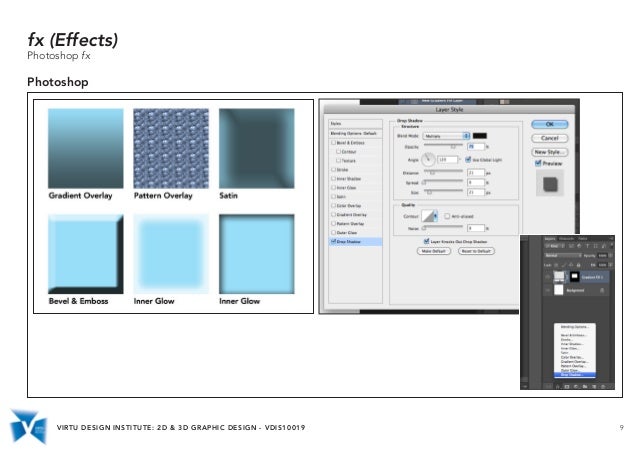This screenshot has height=452, width=638.
Task: Adjust the Spread slider
Action: 443,182
